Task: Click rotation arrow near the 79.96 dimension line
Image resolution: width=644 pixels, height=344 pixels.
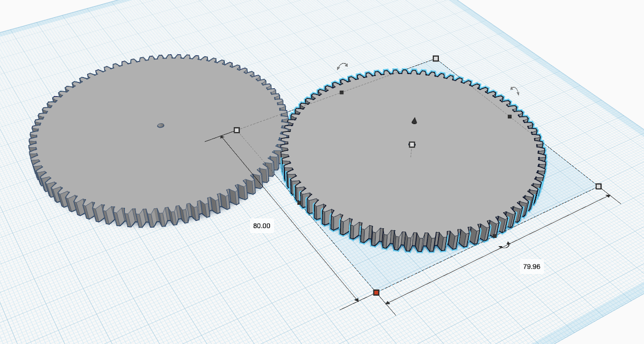Action: click(x=505, y=245)
